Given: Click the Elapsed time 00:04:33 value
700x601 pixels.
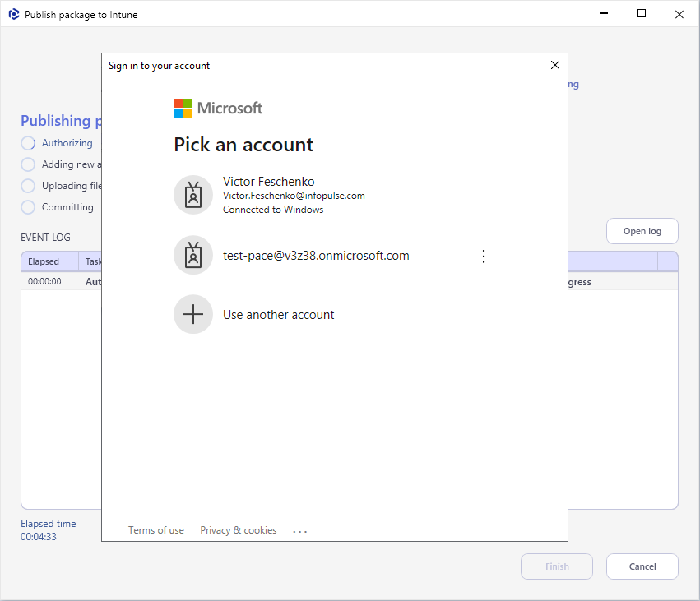Looking at the screenshot, I should coord(39,537).
